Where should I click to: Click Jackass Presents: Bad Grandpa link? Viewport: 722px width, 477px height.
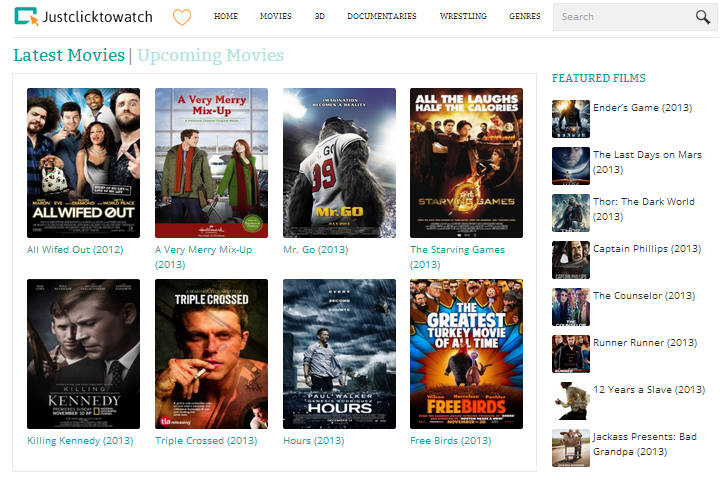point(645,444)
